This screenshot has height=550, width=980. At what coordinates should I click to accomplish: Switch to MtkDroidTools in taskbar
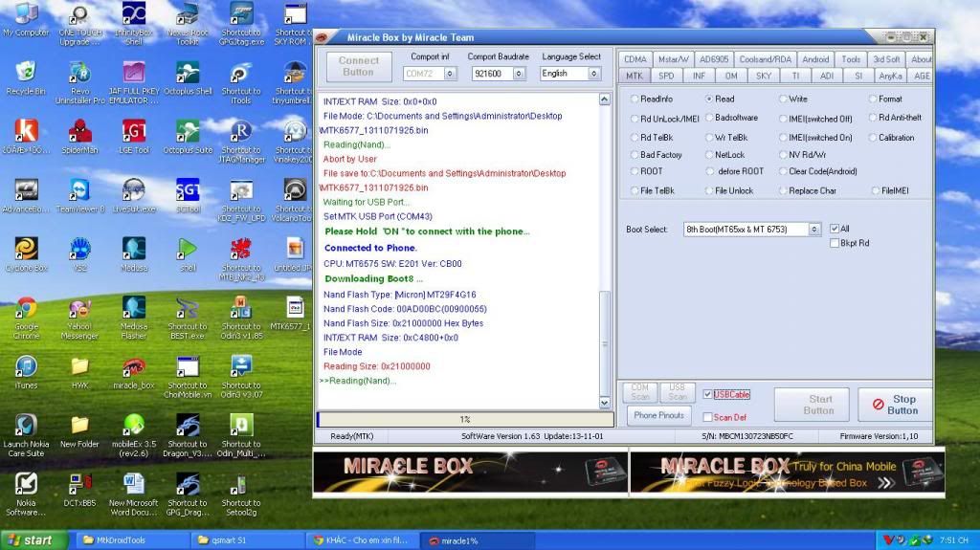[131, 540]
